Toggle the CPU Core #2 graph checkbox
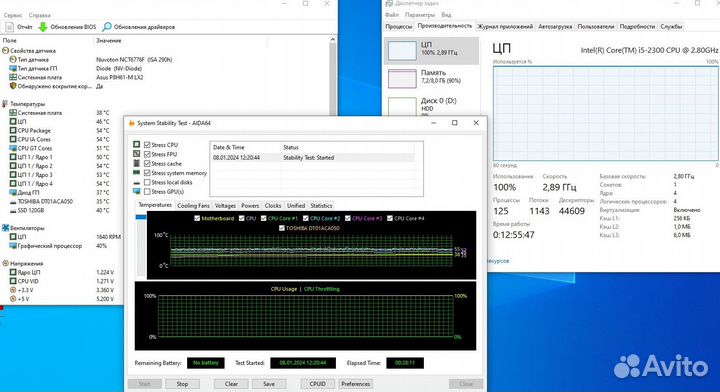720x392 pixels. click(x=305, y=218)
